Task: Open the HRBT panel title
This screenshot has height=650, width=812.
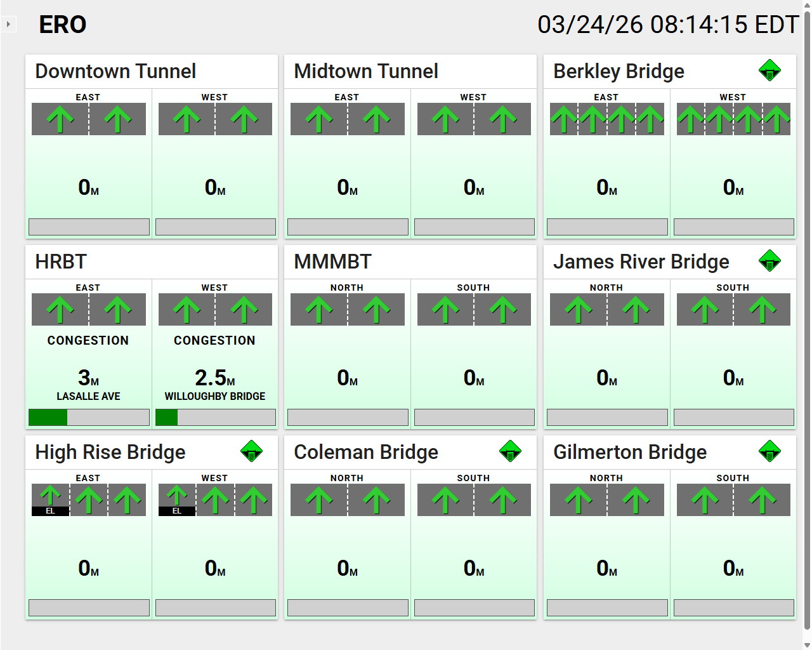Action: click(61, 262)
